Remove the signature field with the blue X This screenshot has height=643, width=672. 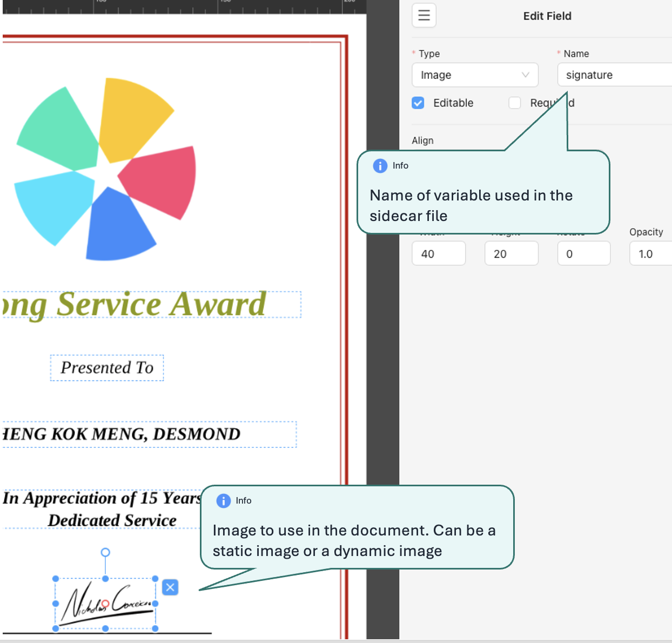click(170, 587)
